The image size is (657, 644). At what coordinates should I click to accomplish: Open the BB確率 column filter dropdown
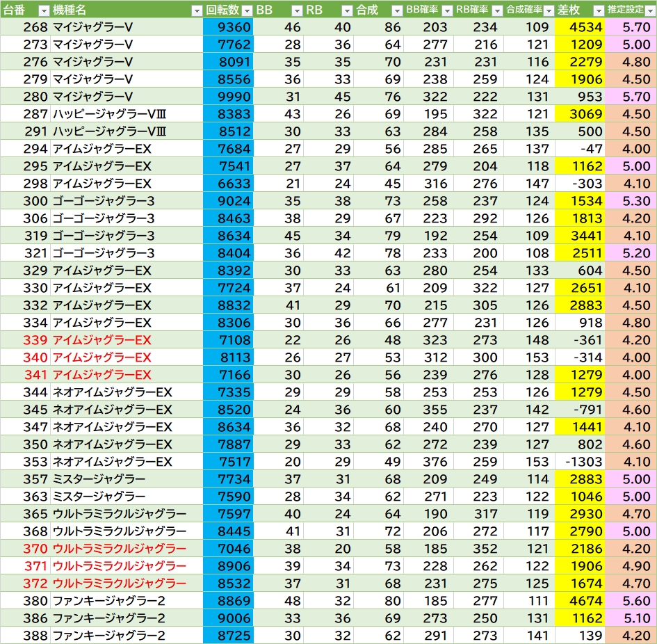tap(447, 11)
